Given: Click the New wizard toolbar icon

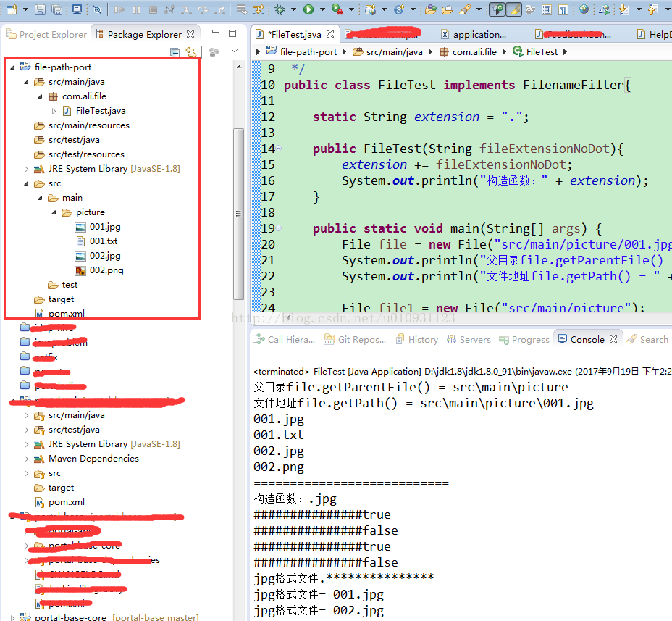Looking at the screenshot, I should [12, 9].
